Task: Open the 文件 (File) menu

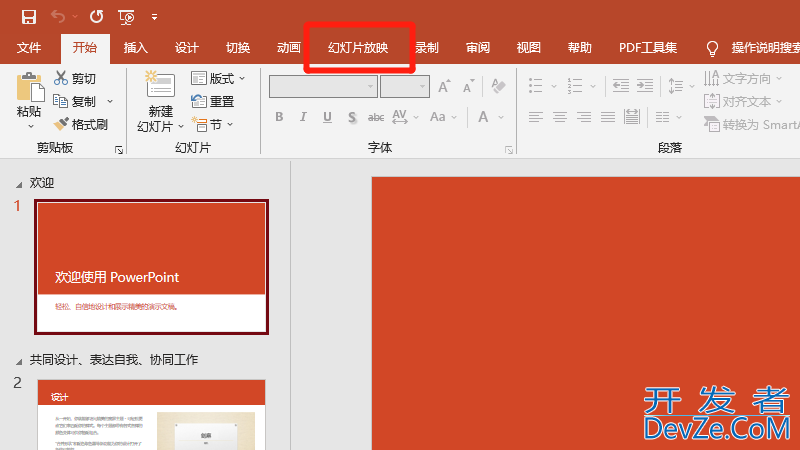Action: point(29,48)
